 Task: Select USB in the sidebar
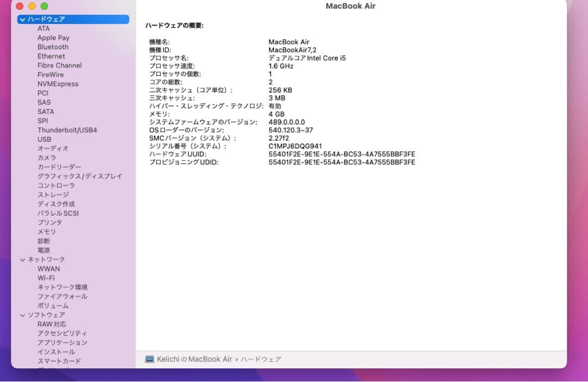click(x=44, y=139)
